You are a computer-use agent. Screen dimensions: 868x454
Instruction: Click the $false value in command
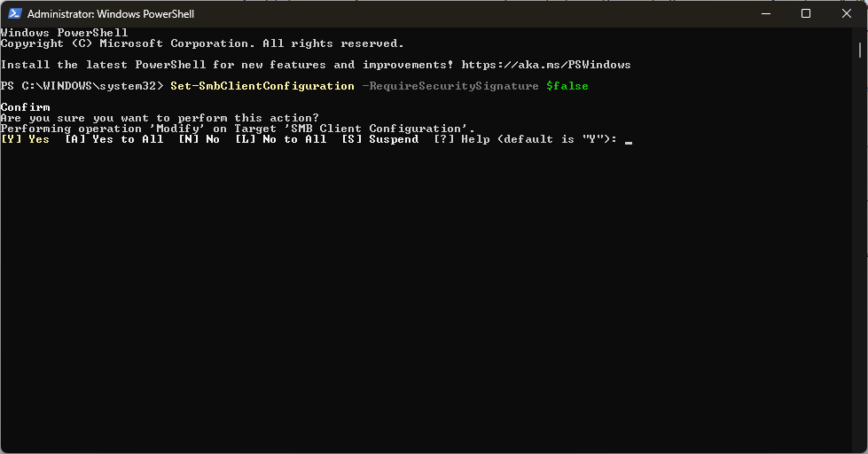tap(567, 86)
